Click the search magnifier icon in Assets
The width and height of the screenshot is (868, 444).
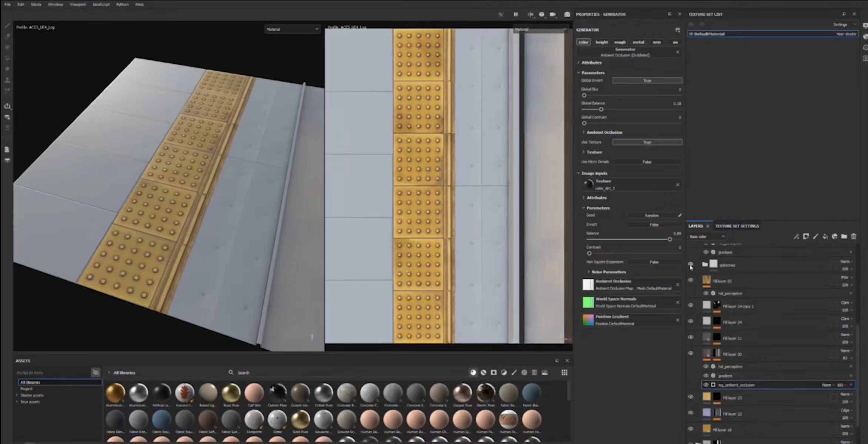pyautogui.click(x=231, y=373)
